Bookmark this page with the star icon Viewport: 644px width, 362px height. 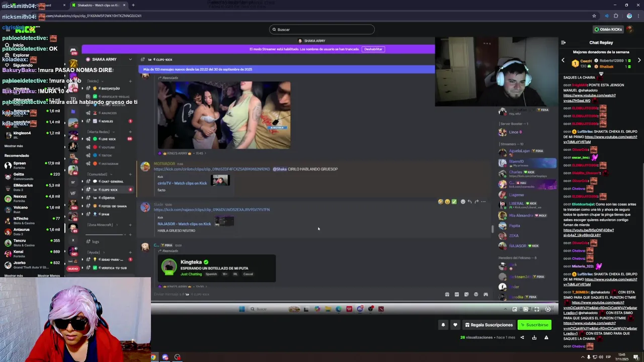[x=594, y=16]
